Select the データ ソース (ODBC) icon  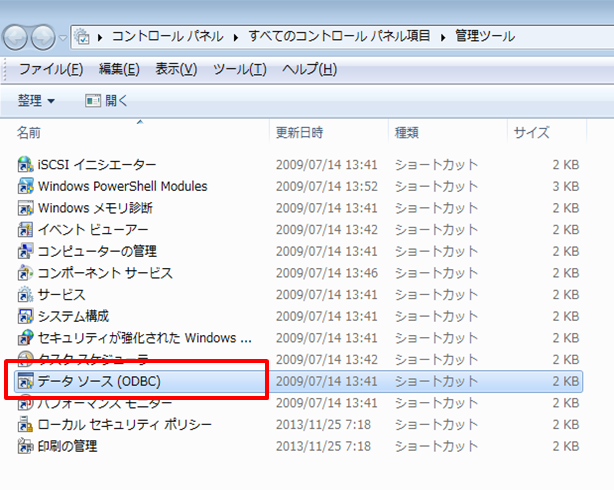click(x=26, y=382)
